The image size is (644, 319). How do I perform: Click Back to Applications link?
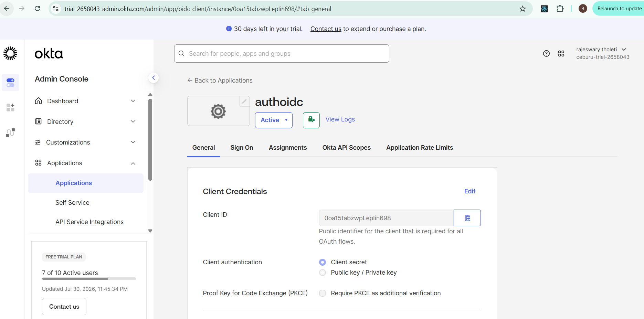pyautogui.click(x=220, y=81)
